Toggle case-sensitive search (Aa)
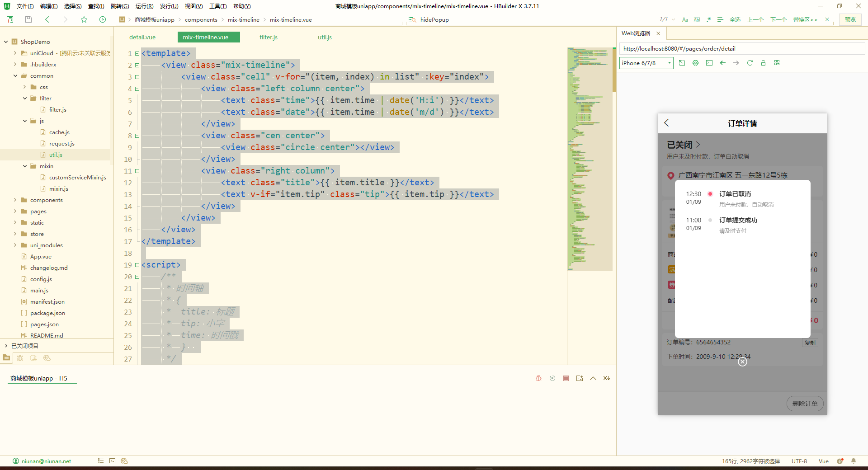Viewport: 868px width, 470px height. click(x=685, y=19)
